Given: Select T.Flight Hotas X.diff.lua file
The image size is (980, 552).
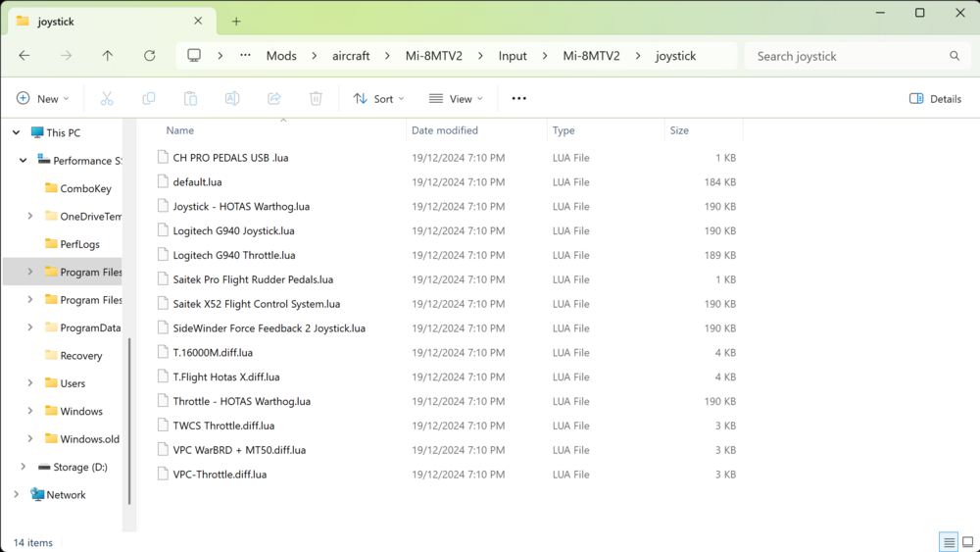Looking at the screenshot, I should (x=225, y=376).
